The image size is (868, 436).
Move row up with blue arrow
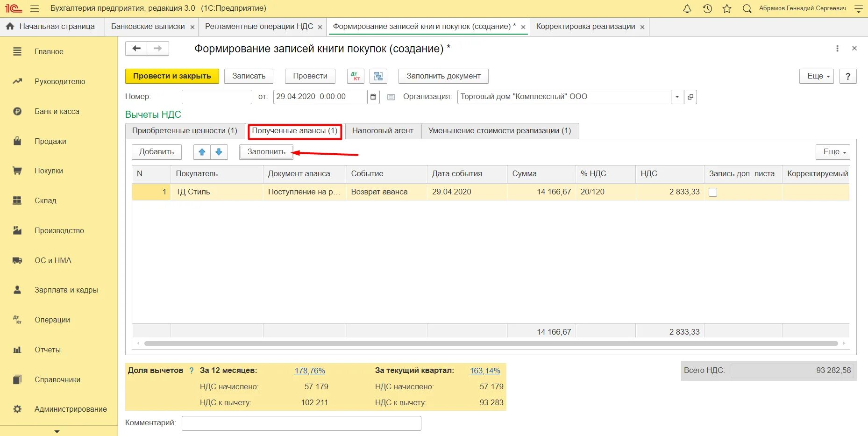point(202,152)
